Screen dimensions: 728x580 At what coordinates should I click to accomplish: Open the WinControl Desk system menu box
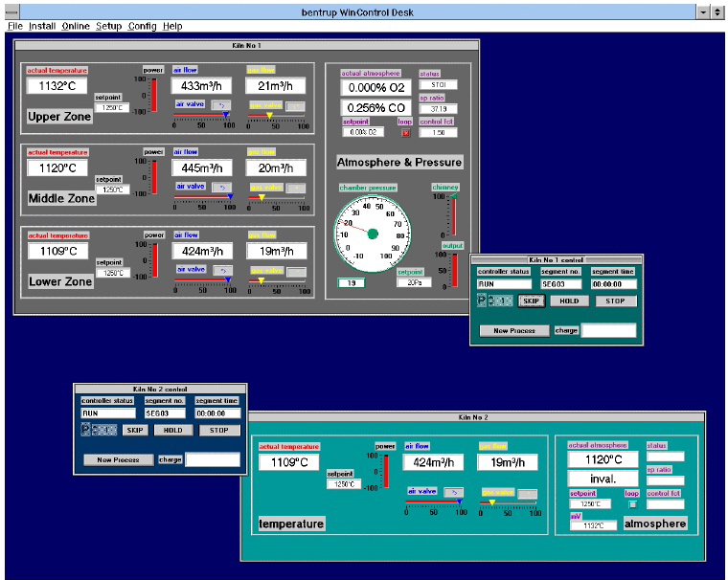12,12
